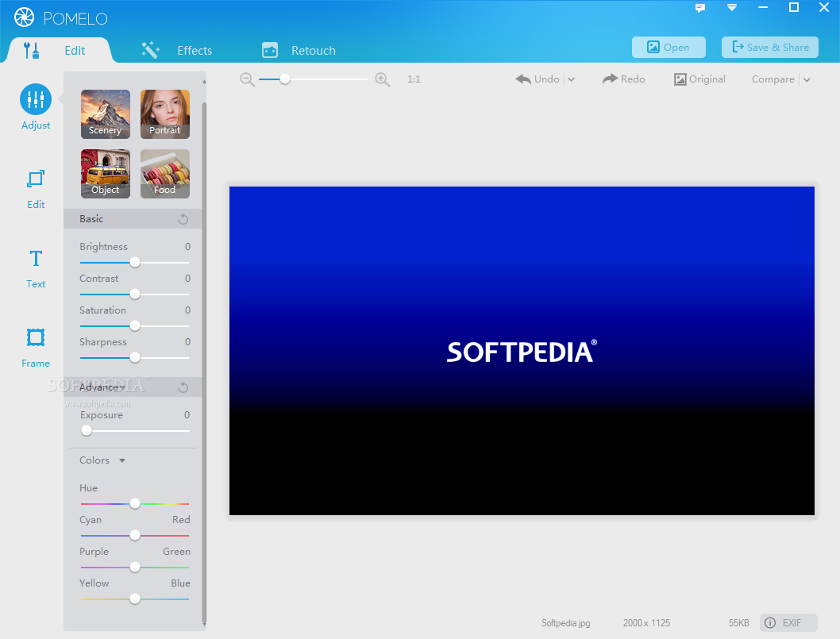Click the Contrast slider handle
840x639 pixels.
[135, 294]
